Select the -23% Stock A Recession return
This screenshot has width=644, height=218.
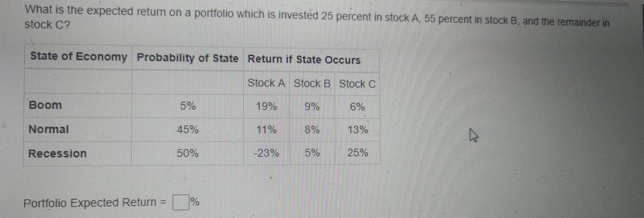[266, 152]
